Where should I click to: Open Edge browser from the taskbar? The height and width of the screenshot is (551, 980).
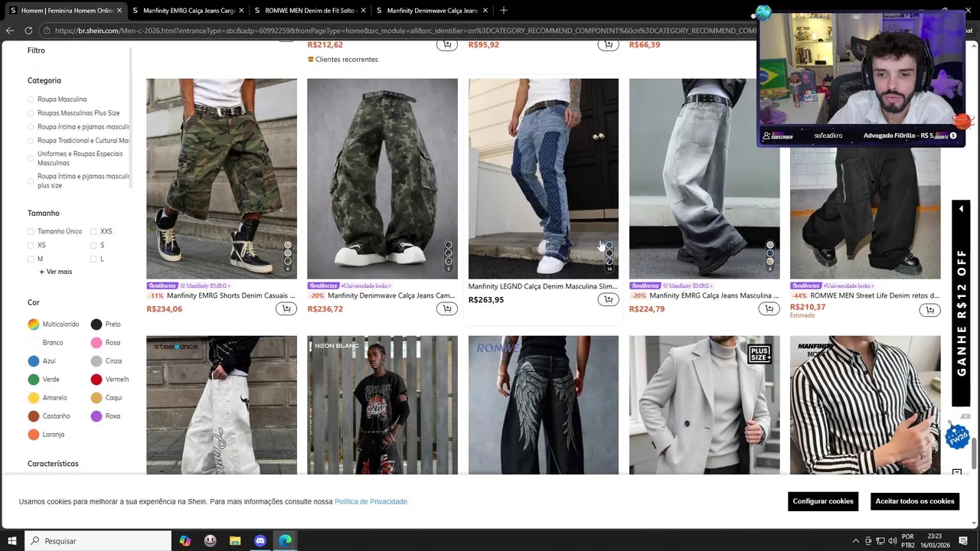click(285, 541)
